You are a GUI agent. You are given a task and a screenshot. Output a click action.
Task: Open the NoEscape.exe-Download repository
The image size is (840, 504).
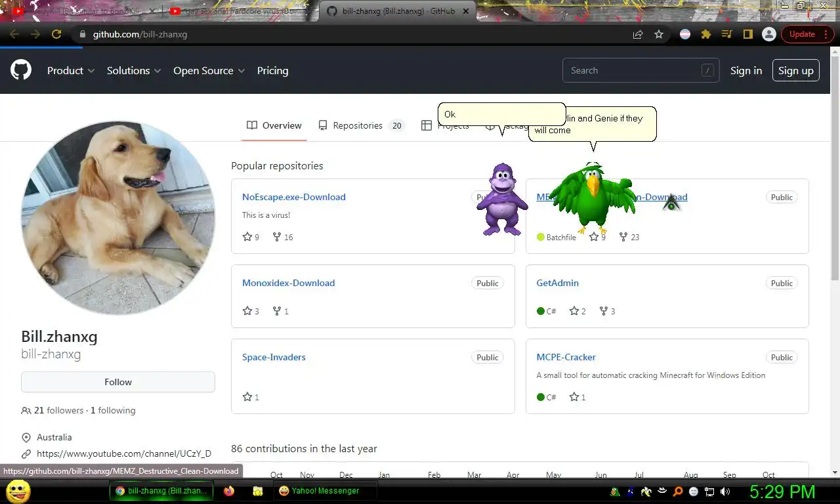pos(294,197)
